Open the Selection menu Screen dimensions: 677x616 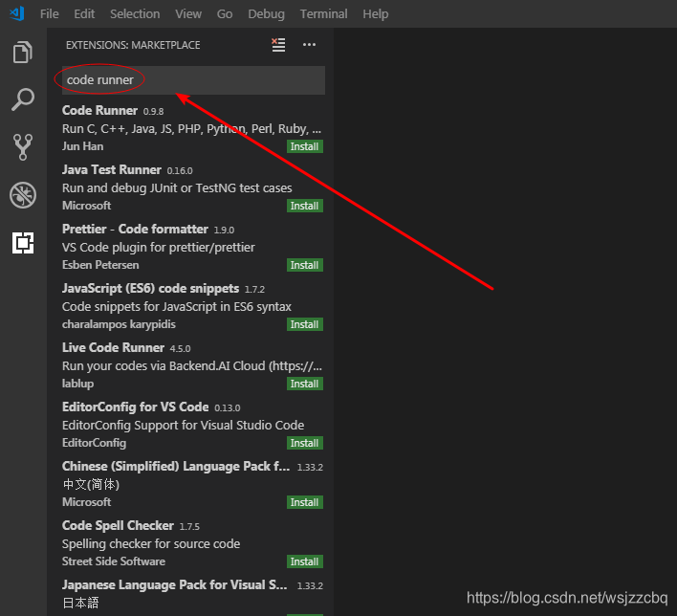pos(135,13)
